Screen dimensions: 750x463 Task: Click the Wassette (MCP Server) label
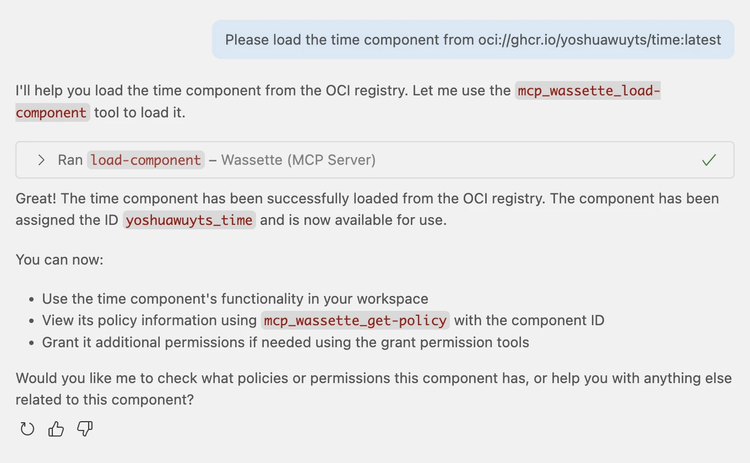point(298,160)
